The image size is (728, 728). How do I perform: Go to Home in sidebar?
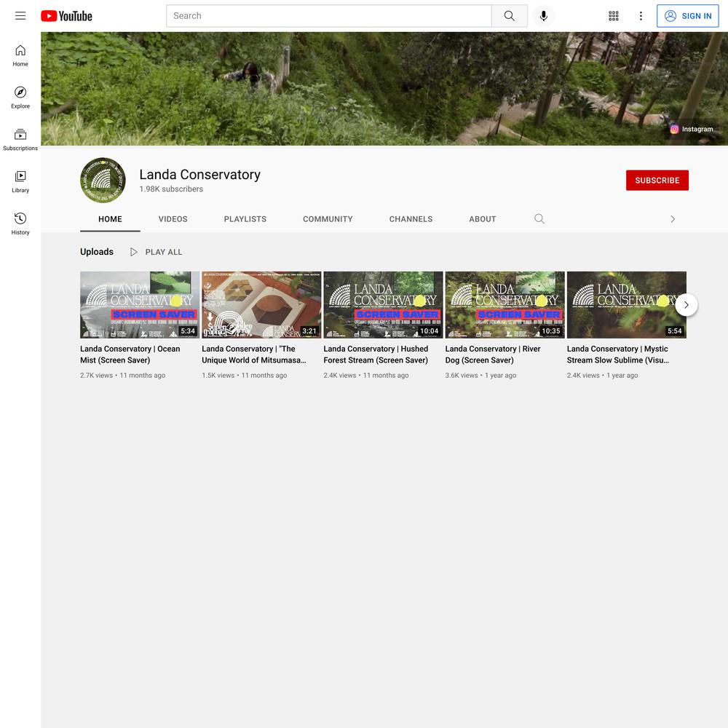click(20, 56)
